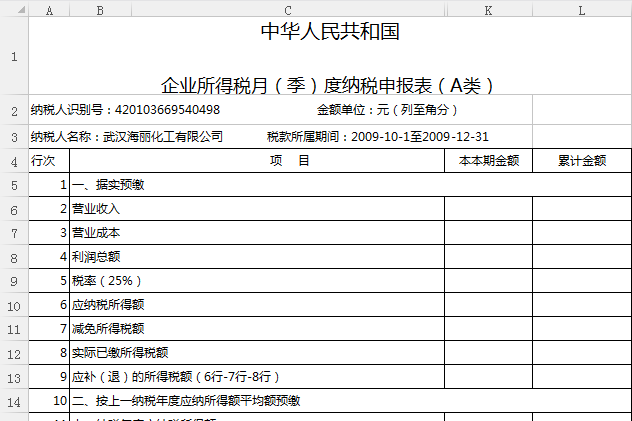Click the 累计金额 table header cell
Image resolution: width=632 pixels, height=421 pixels.
(x=582, y=161)
